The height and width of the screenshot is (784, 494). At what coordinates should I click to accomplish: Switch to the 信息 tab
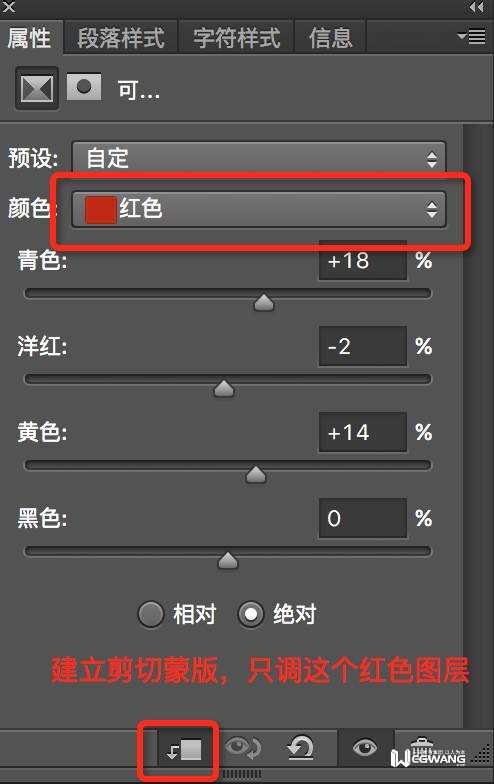tap(330, 38)
